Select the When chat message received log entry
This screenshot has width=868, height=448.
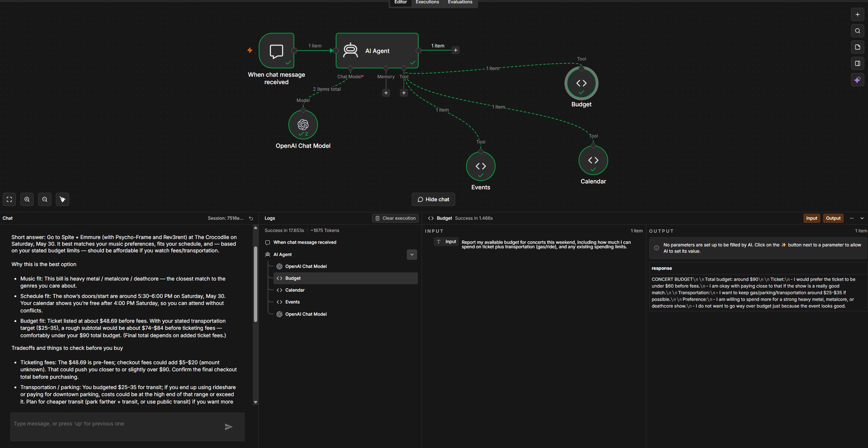[340, 242]
